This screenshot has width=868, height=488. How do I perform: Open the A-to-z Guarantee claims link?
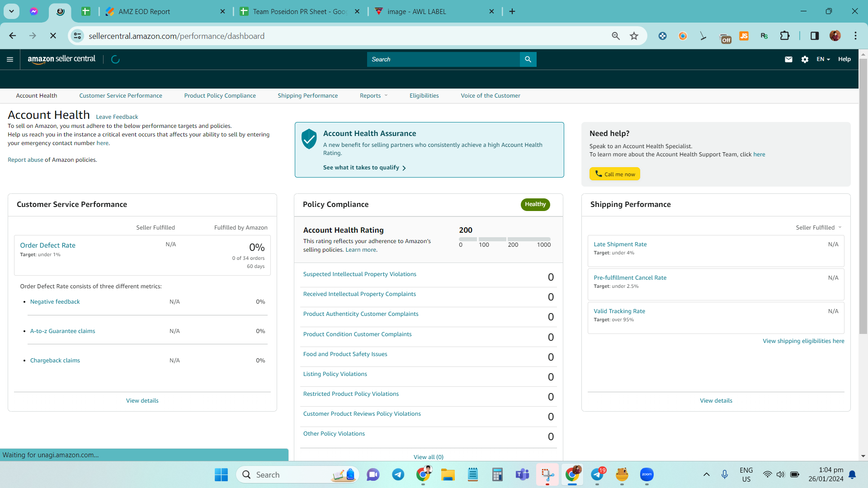click(x=63, y=331)
